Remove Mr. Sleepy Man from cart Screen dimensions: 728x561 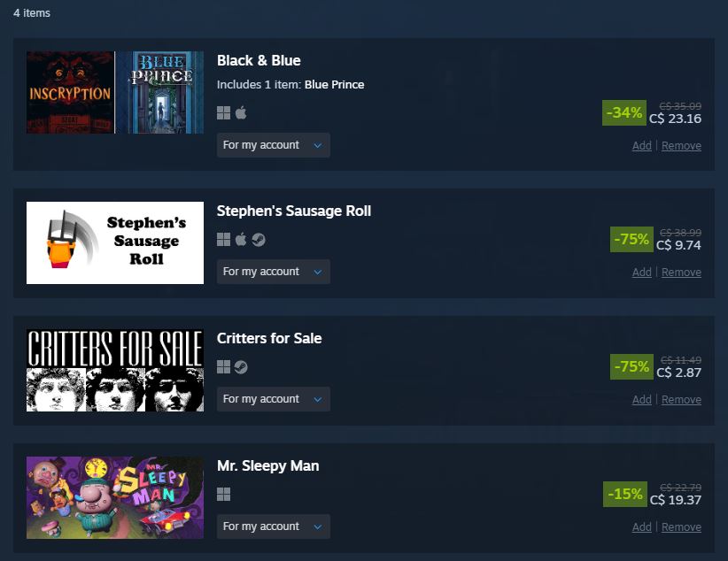click(681, 527)
